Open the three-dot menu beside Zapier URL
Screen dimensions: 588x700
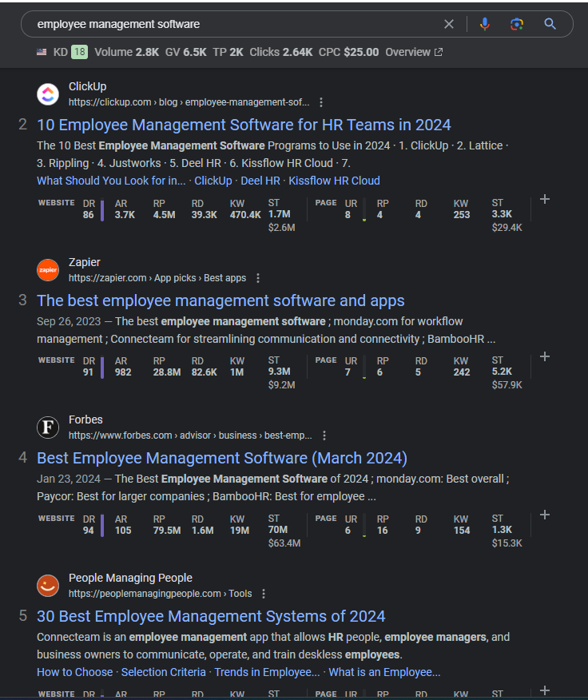click(x=258, y=278)
